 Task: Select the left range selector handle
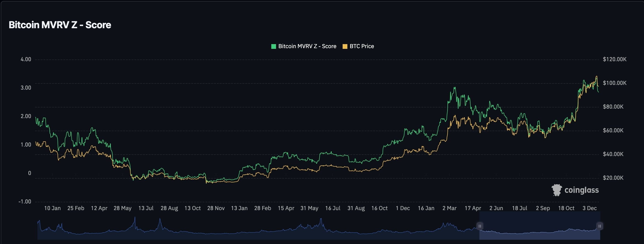click(x=480, y=226)
